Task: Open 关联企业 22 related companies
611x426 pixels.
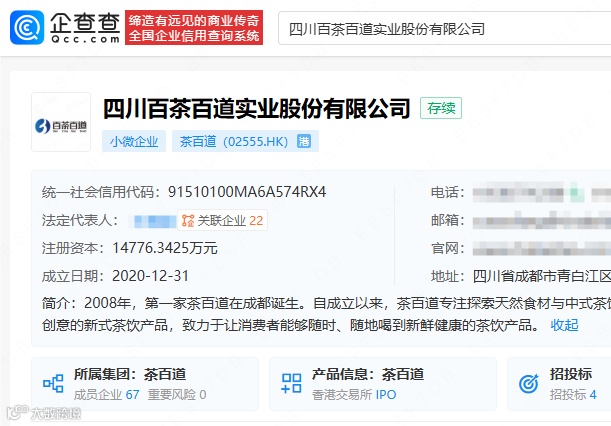Action: click(x=222, y=221)
